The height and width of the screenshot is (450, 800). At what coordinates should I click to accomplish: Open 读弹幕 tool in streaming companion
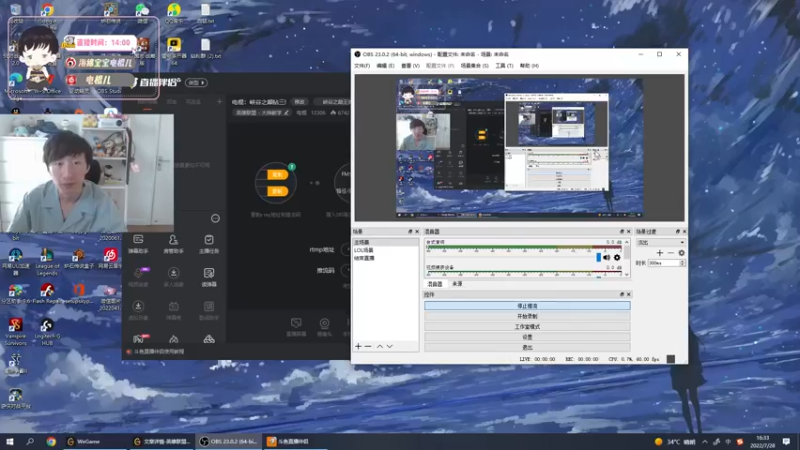tap(209, 277)
